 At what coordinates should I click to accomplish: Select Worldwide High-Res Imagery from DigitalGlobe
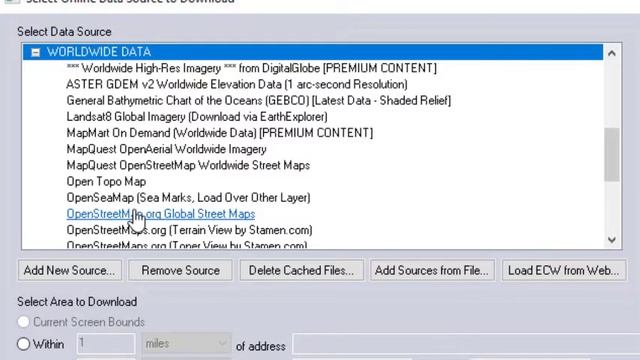point(251,68)
